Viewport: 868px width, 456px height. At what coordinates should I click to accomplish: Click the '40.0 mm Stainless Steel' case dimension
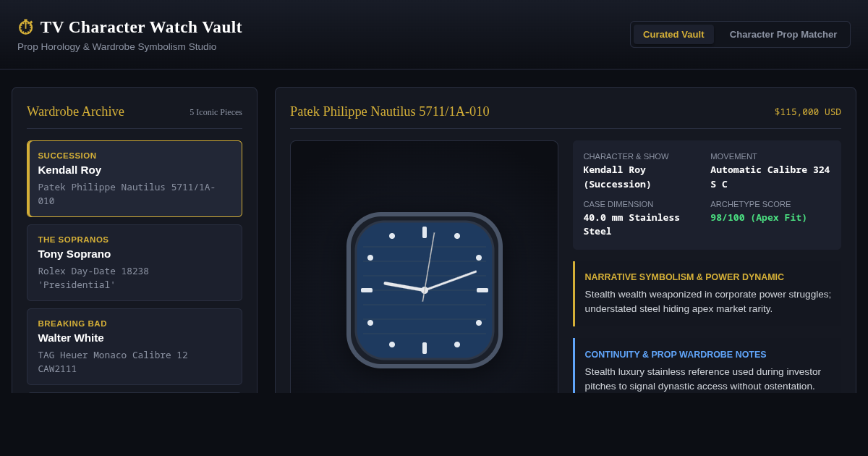[x=631, y=224]
